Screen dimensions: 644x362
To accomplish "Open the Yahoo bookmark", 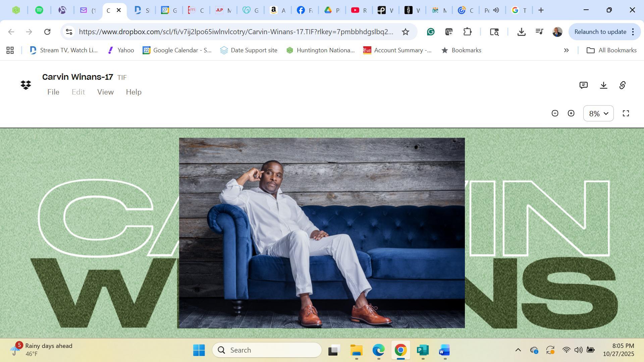I will (x=121, y=50).
